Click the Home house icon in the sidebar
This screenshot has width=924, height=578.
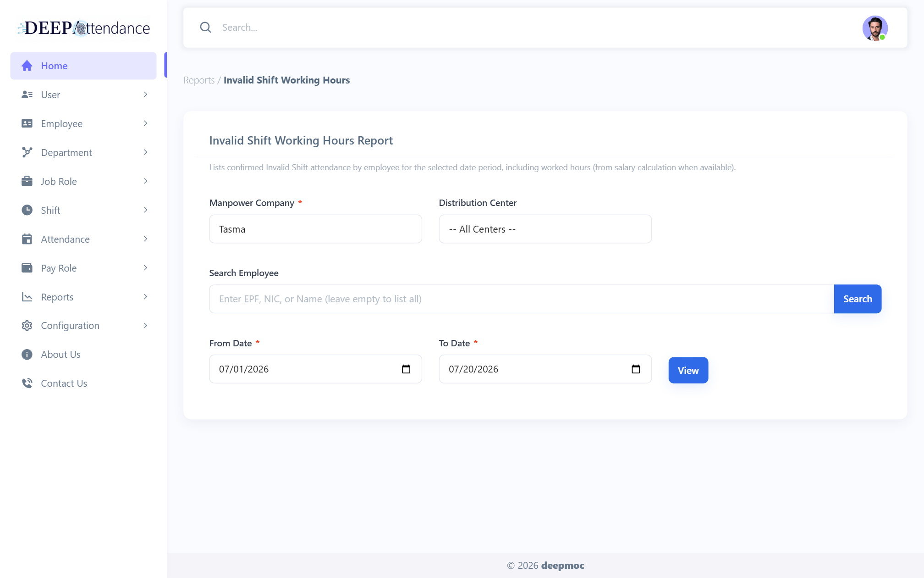27,66
